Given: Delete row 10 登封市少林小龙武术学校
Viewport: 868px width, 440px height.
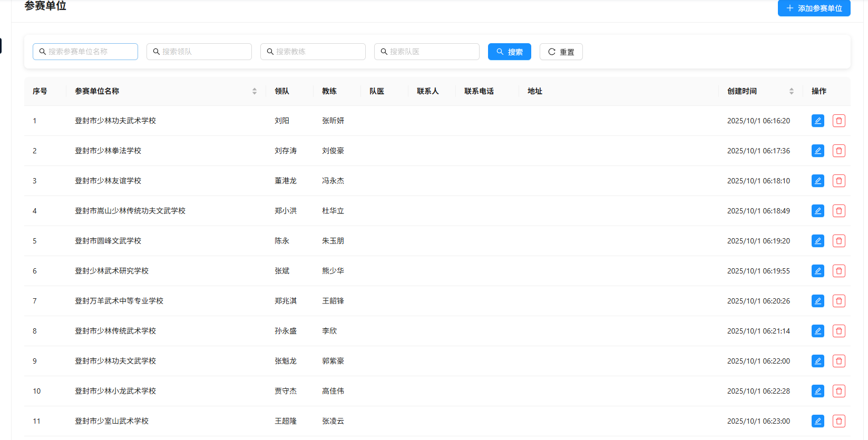Looking at the screenshot, I should 838,391.
